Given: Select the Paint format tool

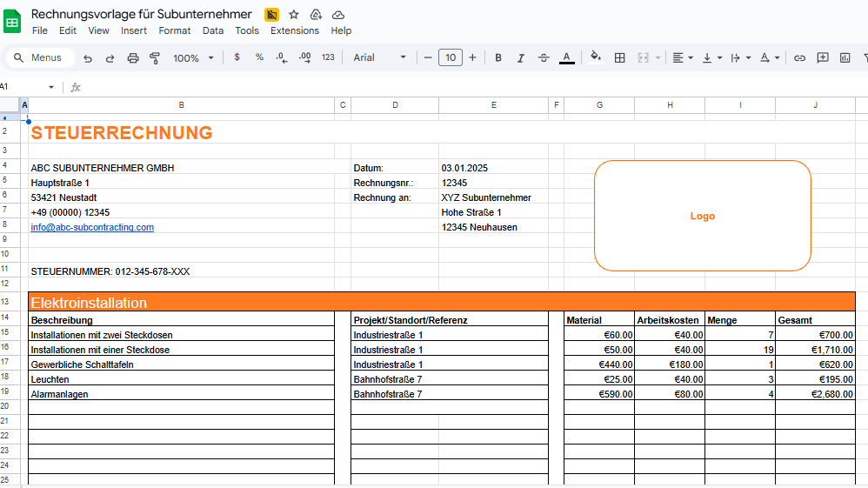Looking at the screenshot, I should pos(155,57).
